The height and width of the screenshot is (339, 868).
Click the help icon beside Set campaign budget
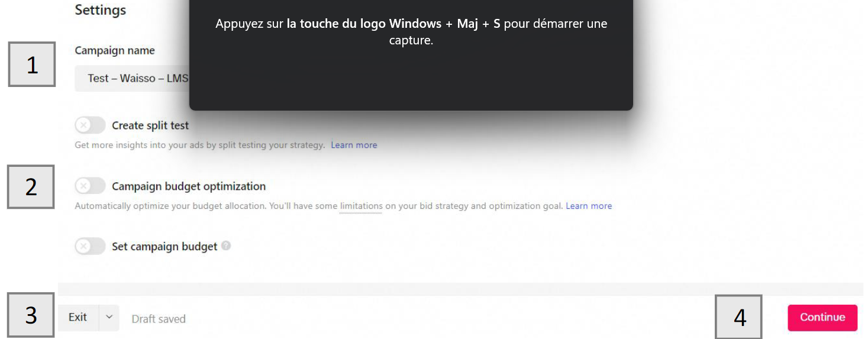226,246
